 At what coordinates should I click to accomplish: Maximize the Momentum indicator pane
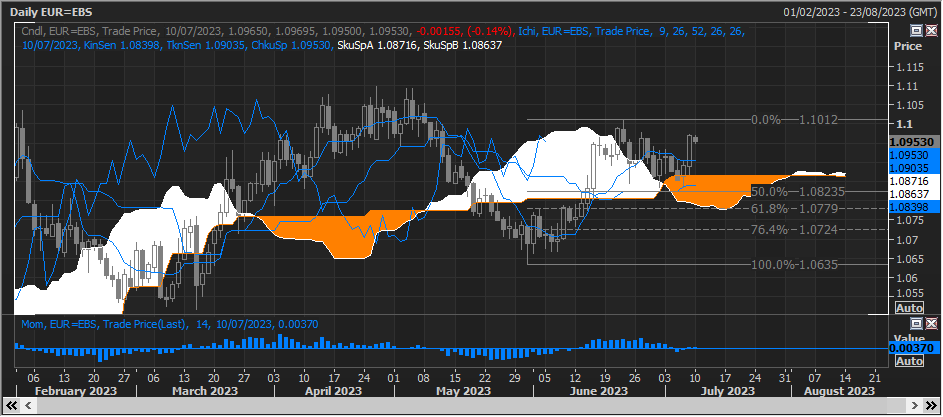(917, 324)
